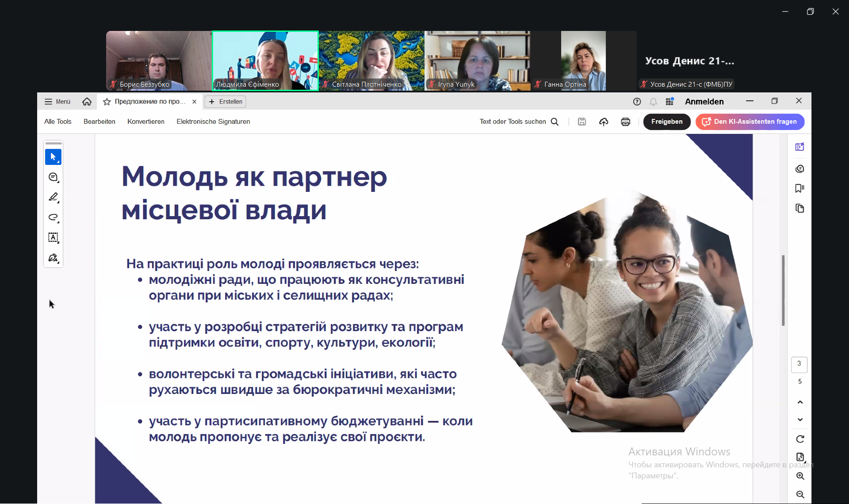Choose the freehand draw lasso tool
Viewport: 849px width, 504px height.
(x=53, y=218)
